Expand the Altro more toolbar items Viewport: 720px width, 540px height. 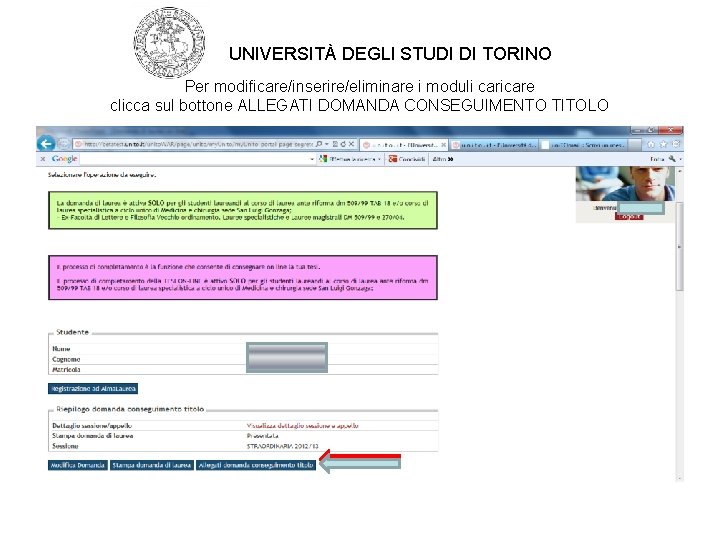[x=443, y=159]
